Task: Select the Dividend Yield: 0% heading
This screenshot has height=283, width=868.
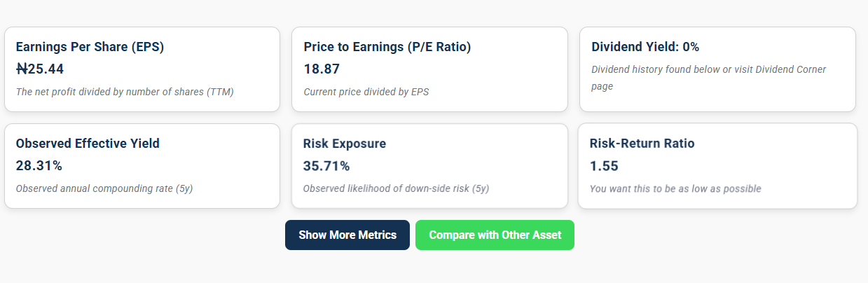Action: click(x=645, y=47)
